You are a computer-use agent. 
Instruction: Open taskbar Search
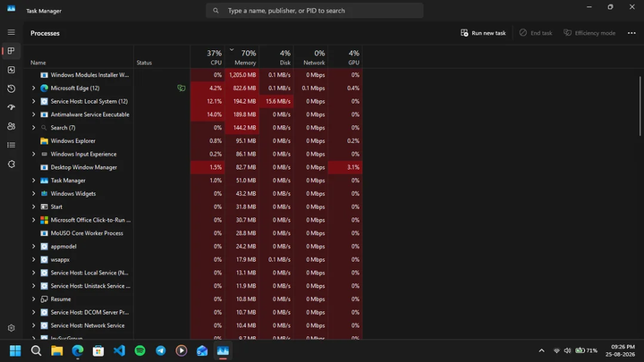pos(36,350)
